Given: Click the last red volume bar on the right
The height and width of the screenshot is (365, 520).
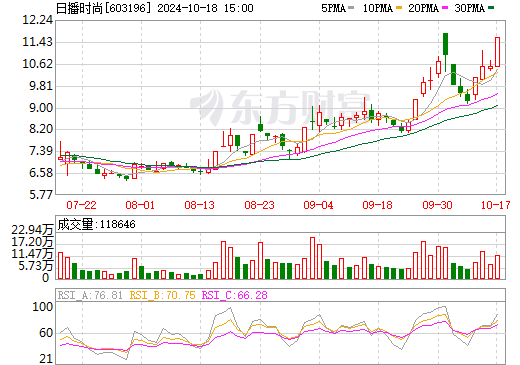Looking at the screenshot, I should pos(497,267).
